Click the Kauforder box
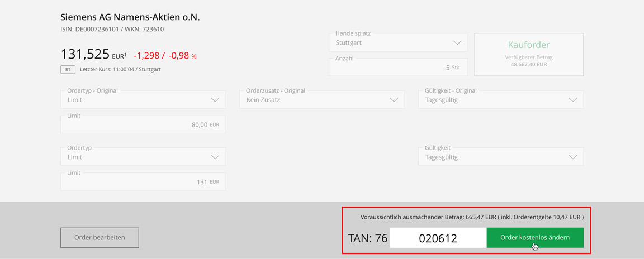 click(529, 55)
